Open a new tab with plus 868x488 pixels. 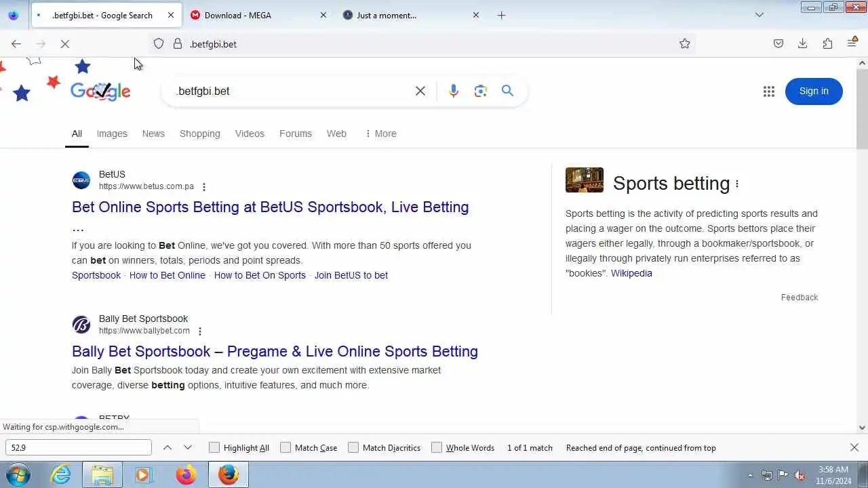point(502,15)
